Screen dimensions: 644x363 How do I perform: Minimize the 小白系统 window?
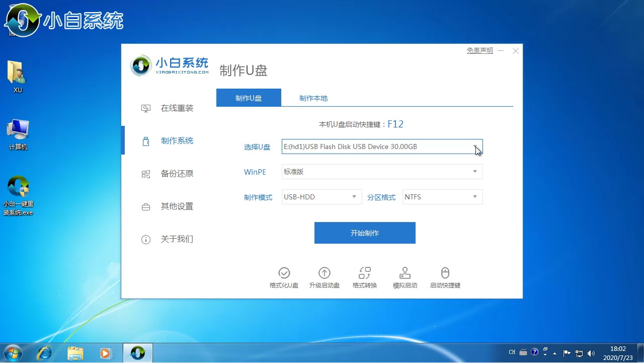(x=501, y=51)
